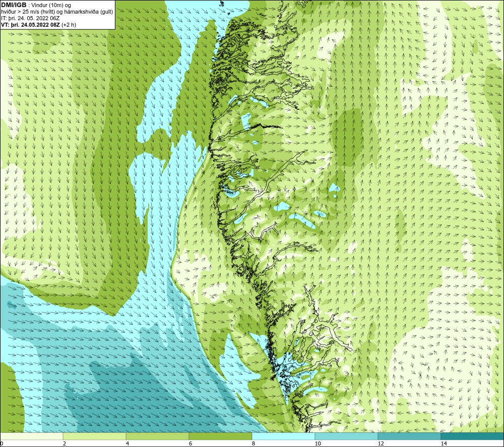
Task: Click the 'DMI/IGB' title text
Action: (14, 5)
